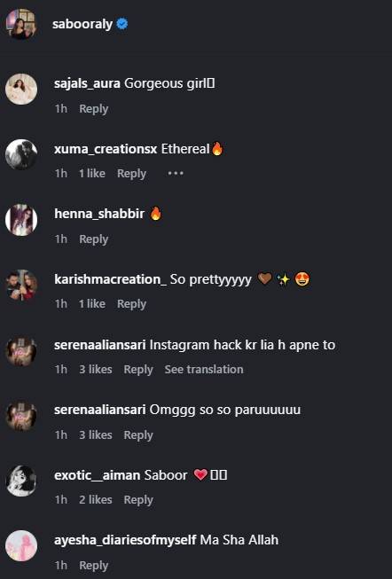
Task: Open the three-dot options on xuma_creationsx comment
Action: [176, 173]
